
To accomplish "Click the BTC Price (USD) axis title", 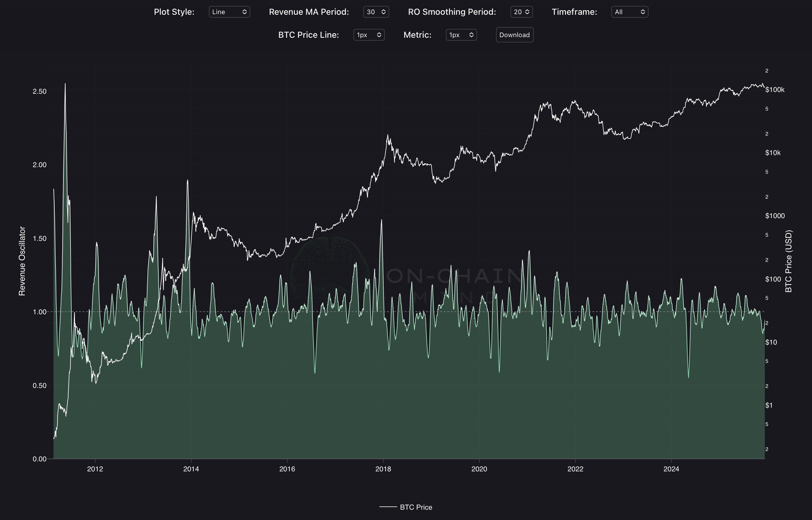I will pyautogui.click(x=788, y=261).
